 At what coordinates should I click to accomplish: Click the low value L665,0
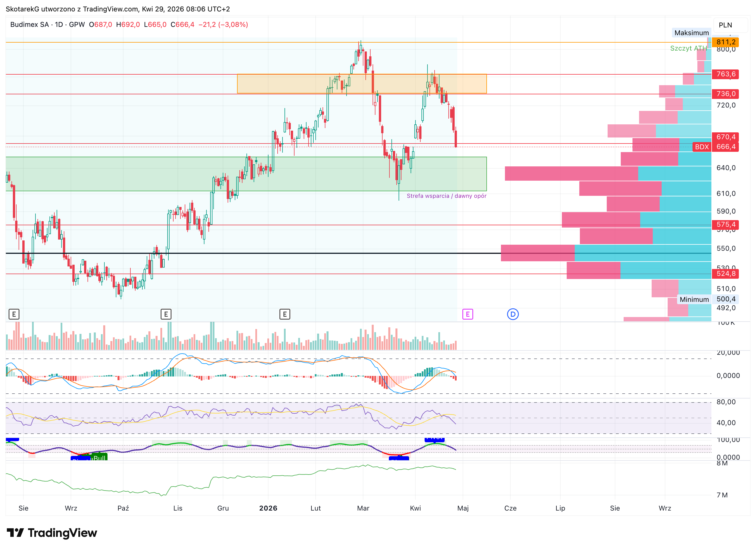[155, 25]
